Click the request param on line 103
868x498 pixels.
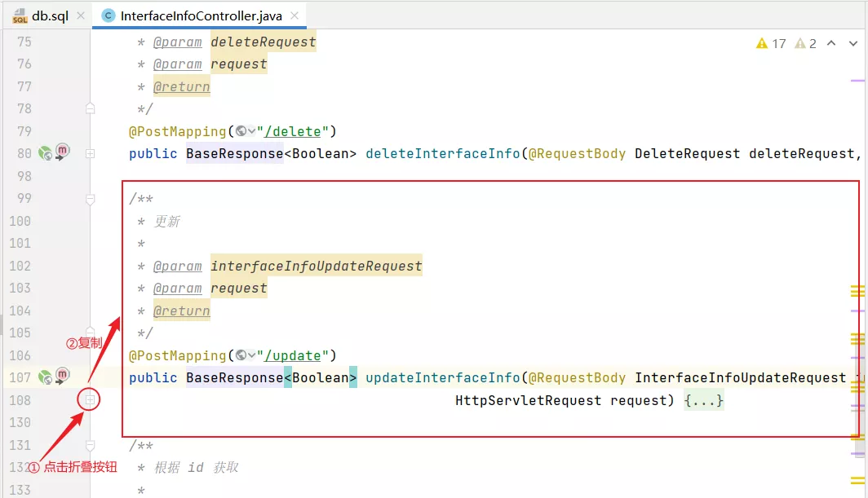(x=238, y=289)
